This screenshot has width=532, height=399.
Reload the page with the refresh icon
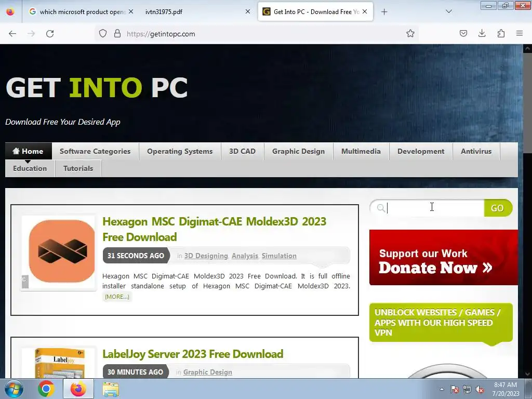tap(50, 34)
